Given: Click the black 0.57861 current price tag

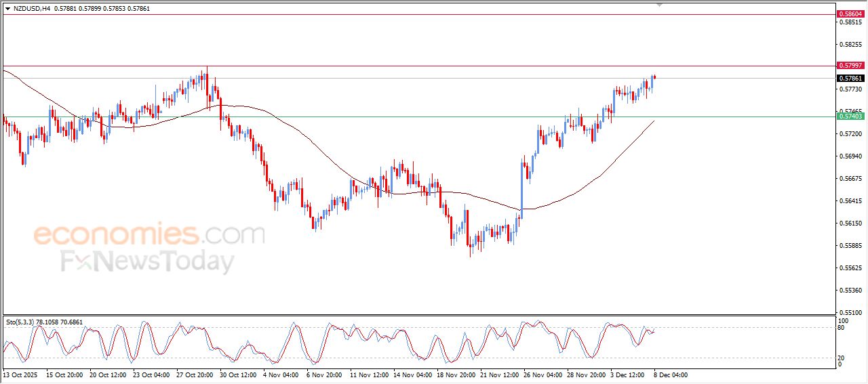Looking at the screenshot, I should tap(850, 79).
